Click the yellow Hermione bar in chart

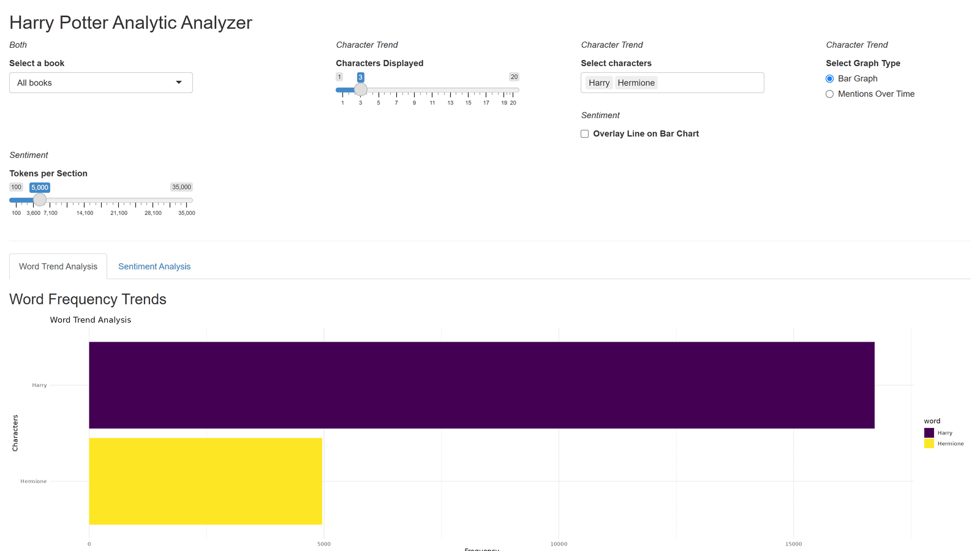206,481
